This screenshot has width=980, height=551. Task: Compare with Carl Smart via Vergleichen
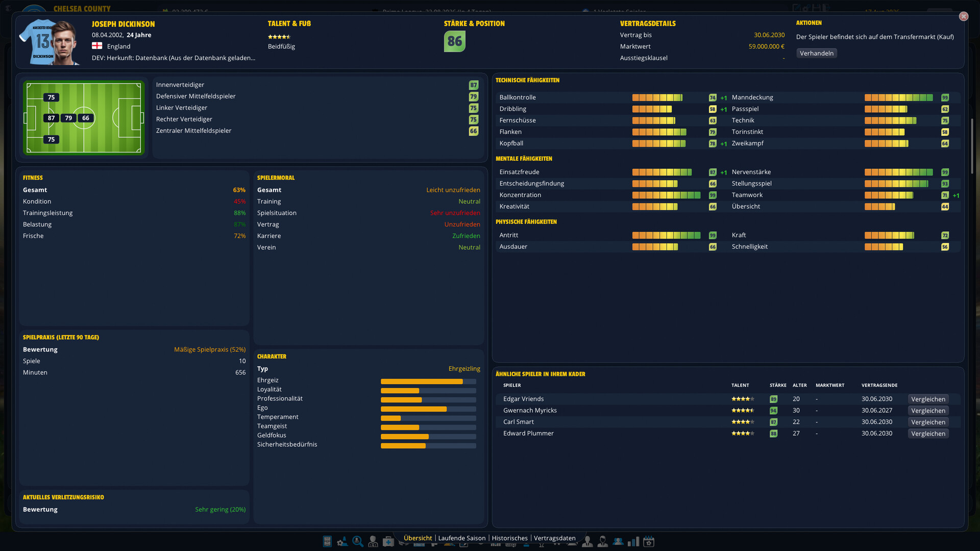(928, 422)
